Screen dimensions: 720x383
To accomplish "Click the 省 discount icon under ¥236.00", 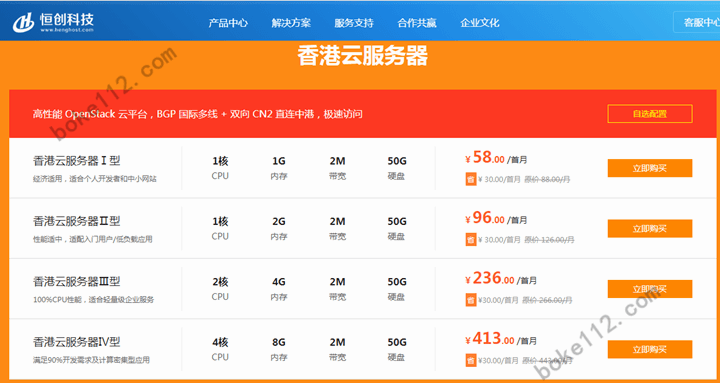I will click(471, 300).
